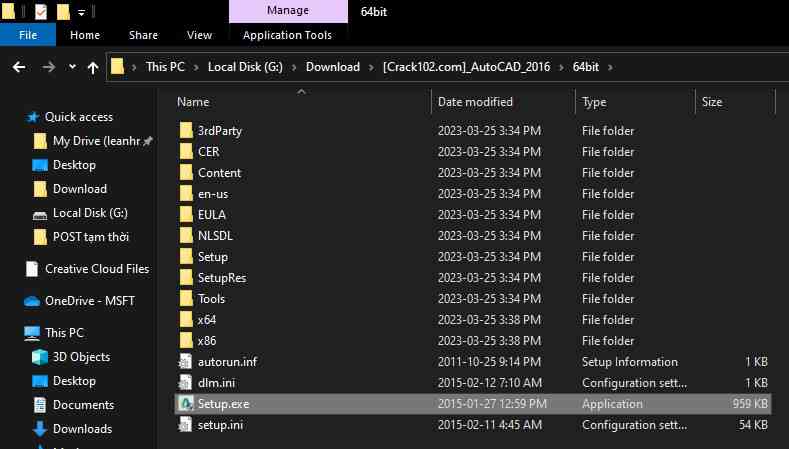Click the 3rdParty folder icon

click(x=185, y=131)
